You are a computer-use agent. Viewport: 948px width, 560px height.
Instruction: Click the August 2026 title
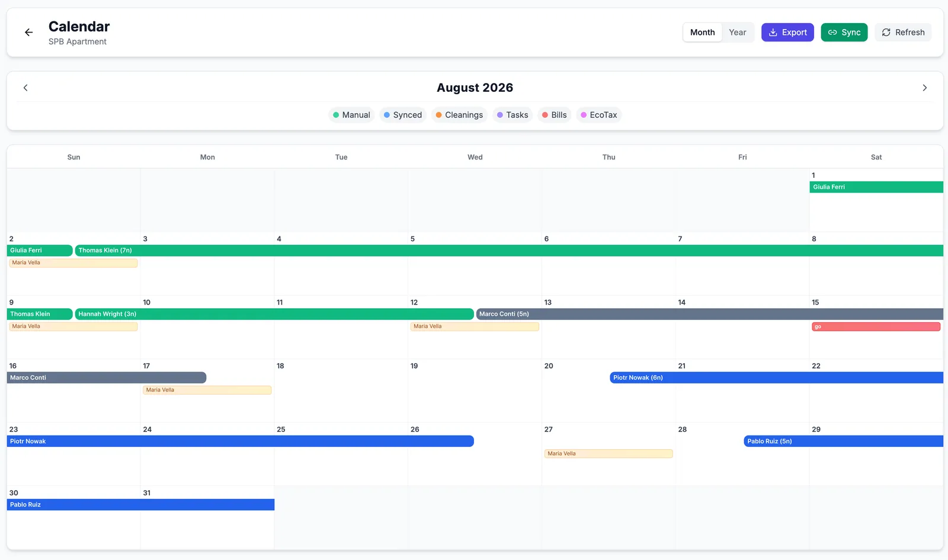(475, 88)
